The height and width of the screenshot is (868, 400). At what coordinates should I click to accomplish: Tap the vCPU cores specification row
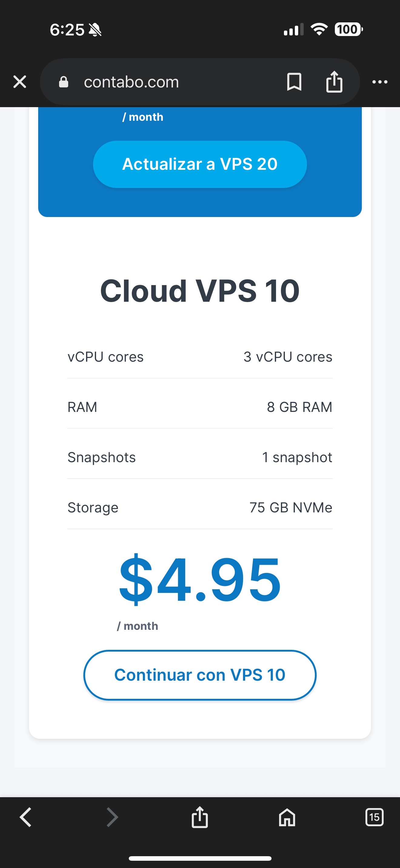point(200,357)
